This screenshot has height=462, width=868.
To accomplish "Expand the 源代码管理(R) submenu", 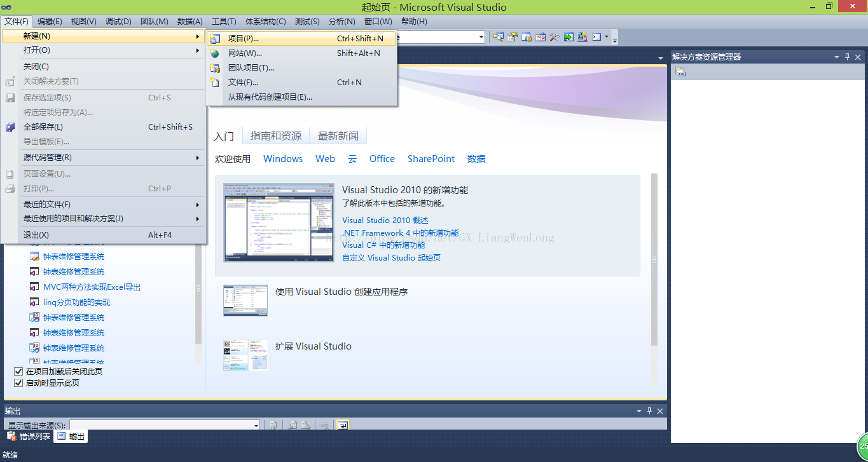I will 104,158.
